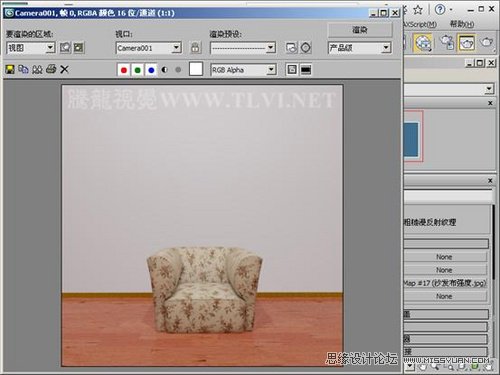Toggle the alpha channel display
The image size is (500, 375).
pos(164,70)
